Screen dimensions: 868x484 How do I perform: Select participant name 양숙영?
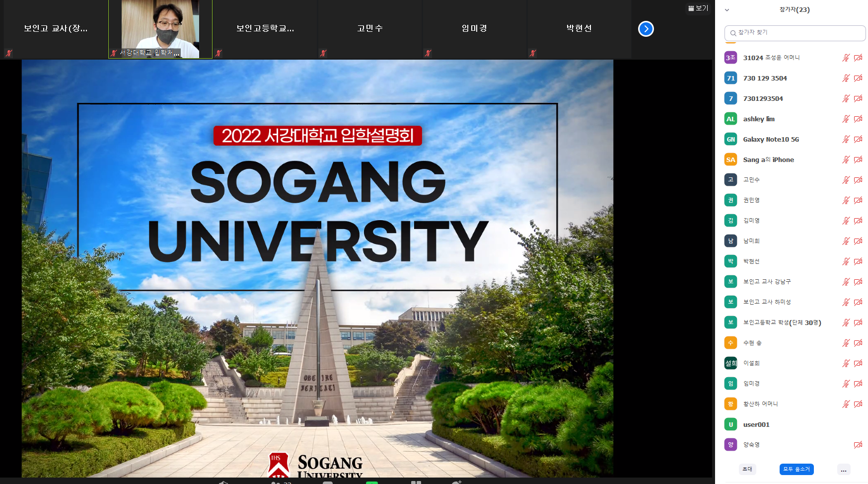click(751, 445)
